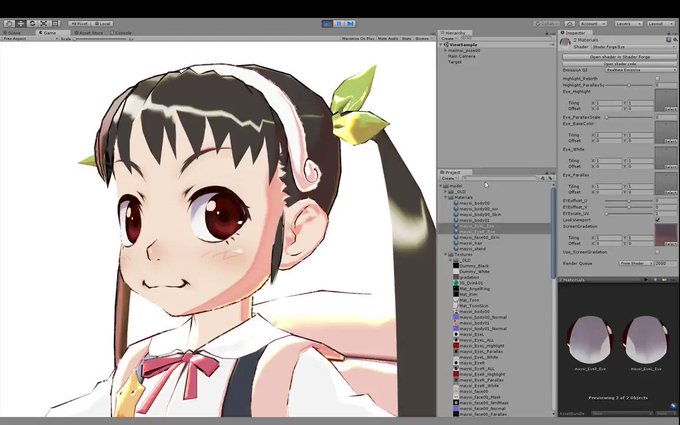Open the Free Aspect dropdown

click(x=29, y=39)
